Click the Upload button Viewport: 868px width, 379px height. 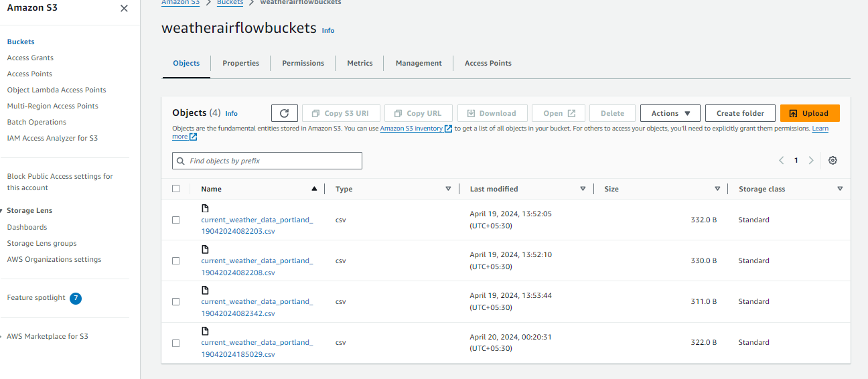coord(810,113)
